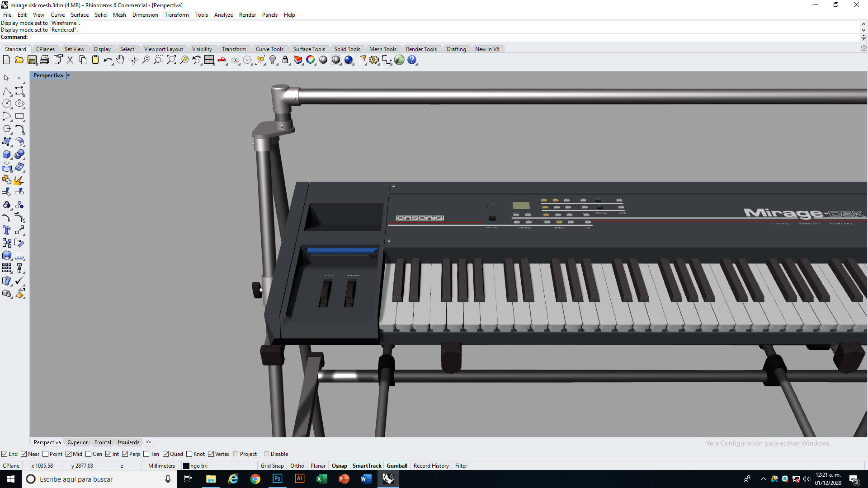
Task: Toggle Grid Snap in status bar
Action: pyautogui.click(x=272, y=466)
